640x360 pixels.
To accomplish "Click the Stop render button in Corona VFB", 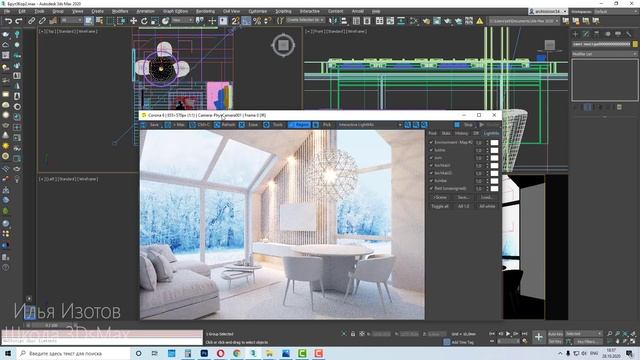I will (x=464, y=125).
